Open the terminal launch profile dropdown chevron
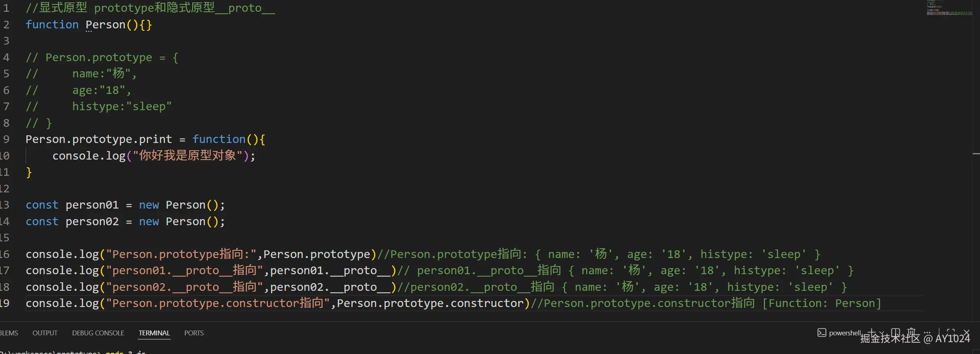 (882, 333)
